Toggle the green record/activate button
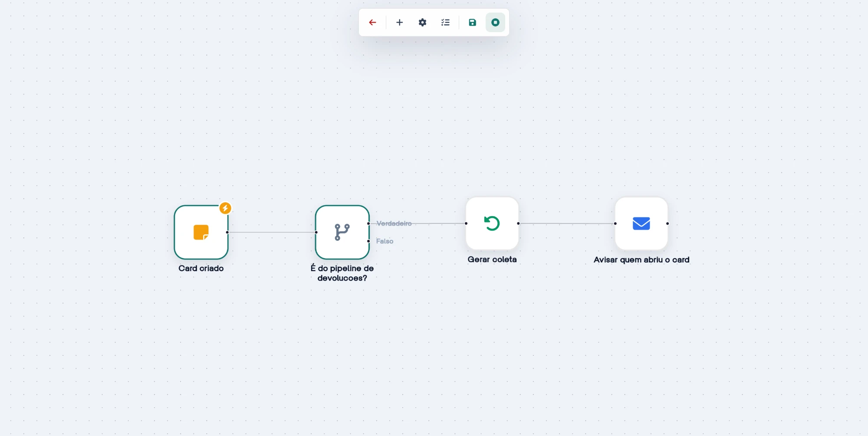Screen dimensions: 868x436 (495, 23)
